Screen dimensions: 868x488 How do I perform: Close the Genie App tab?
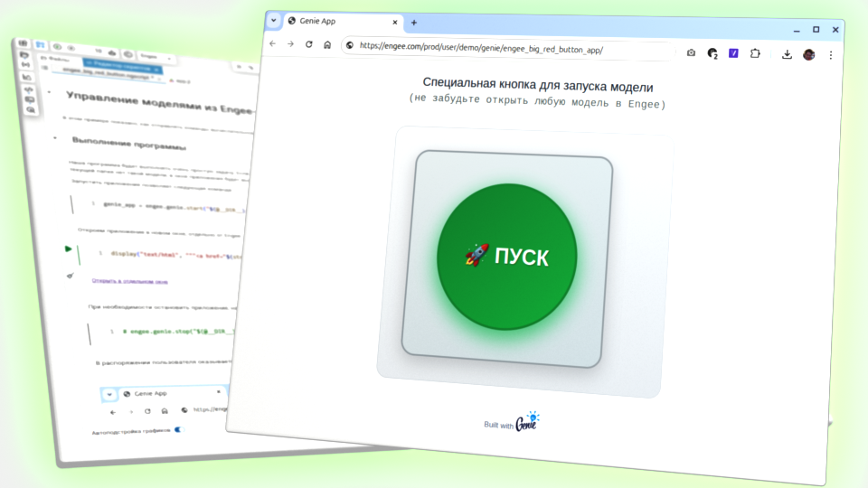coord(395,22)
